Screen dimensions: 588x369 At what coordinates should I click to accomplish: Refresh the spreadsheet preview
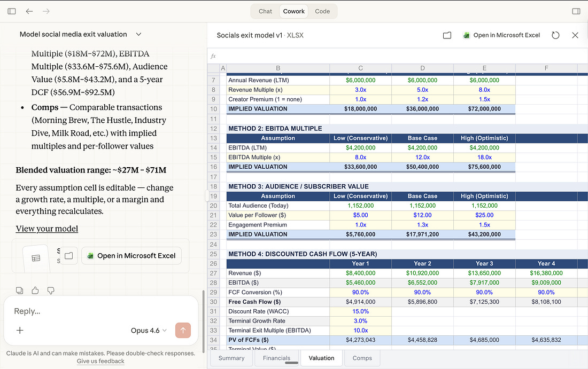coord(555,35)
